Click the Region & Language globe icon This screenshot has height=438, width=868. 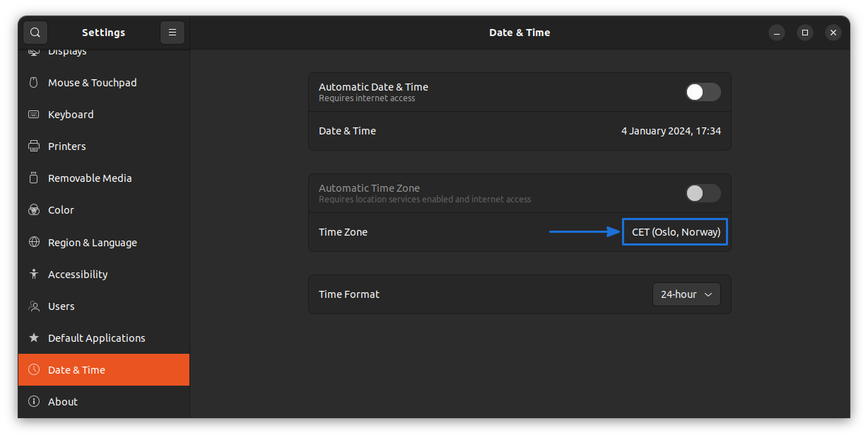33,242
